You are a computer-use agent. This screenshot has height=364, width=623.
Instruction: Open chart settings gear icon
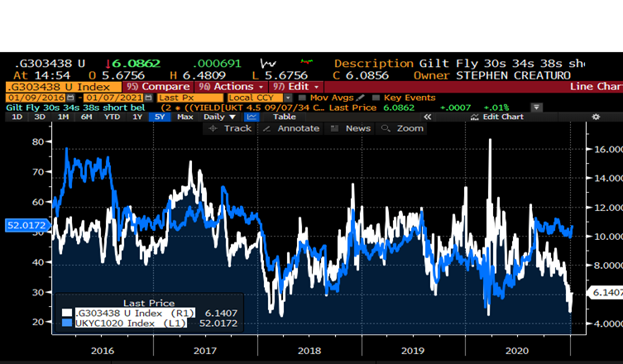[596, 117]
